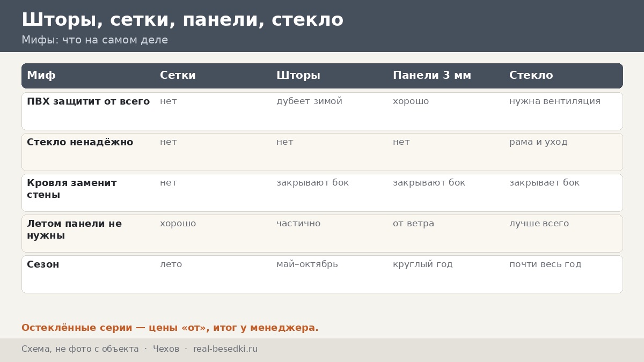Click "нет" in the ПВХ защитит row

tap(168, 101)
